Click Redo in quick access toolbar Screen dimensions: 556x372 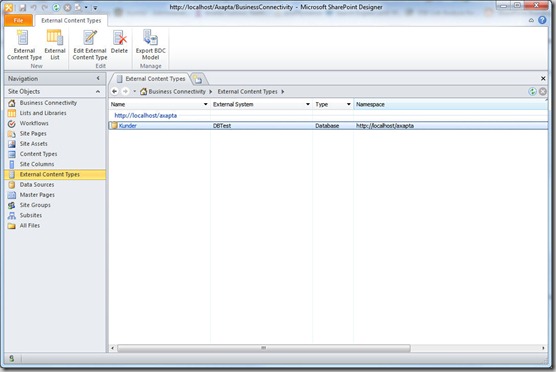click(45, 7)
